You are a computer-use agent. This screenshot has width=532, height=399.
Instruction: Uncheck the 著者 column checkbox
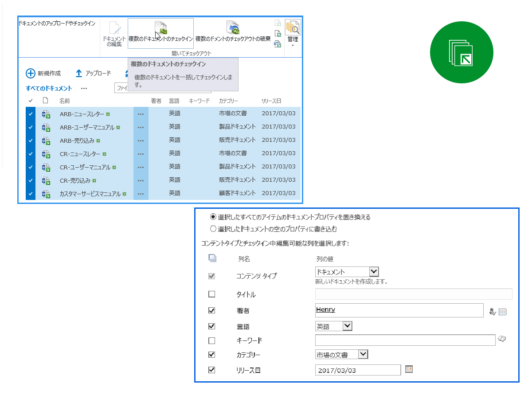212,310
